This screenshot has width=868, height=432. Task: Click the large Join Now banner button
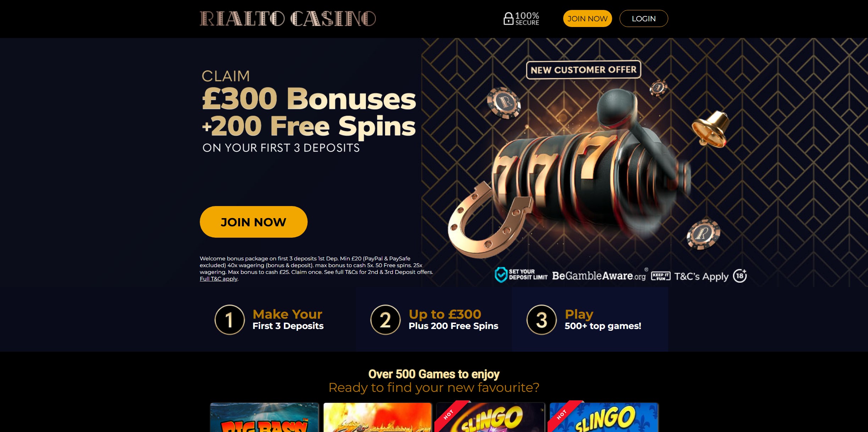[x=253, y=222]
